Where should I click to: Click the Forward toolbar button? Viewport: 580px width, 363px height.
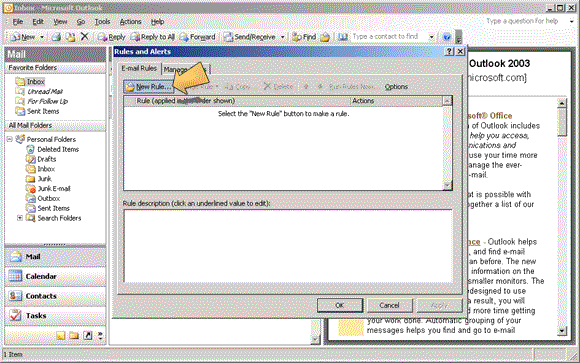[x=197, y=37]
